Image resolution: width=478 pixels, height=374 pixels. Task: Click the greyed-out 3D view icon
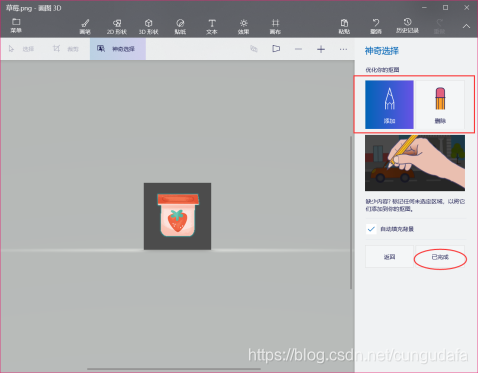click(254, 49)
